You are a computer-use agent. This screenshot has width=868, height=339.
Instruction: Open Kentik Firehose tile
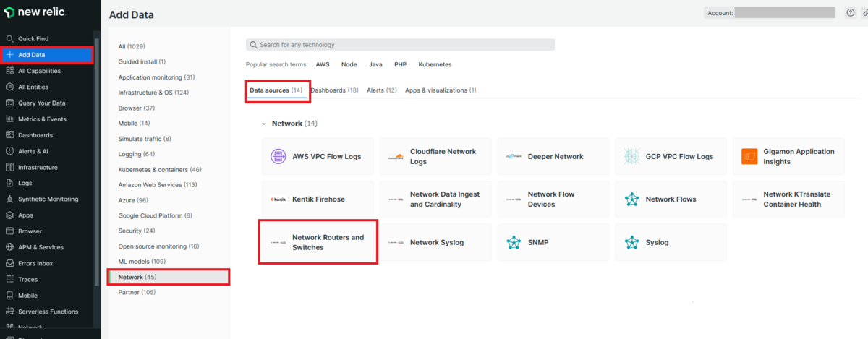[x=318, y=199]
